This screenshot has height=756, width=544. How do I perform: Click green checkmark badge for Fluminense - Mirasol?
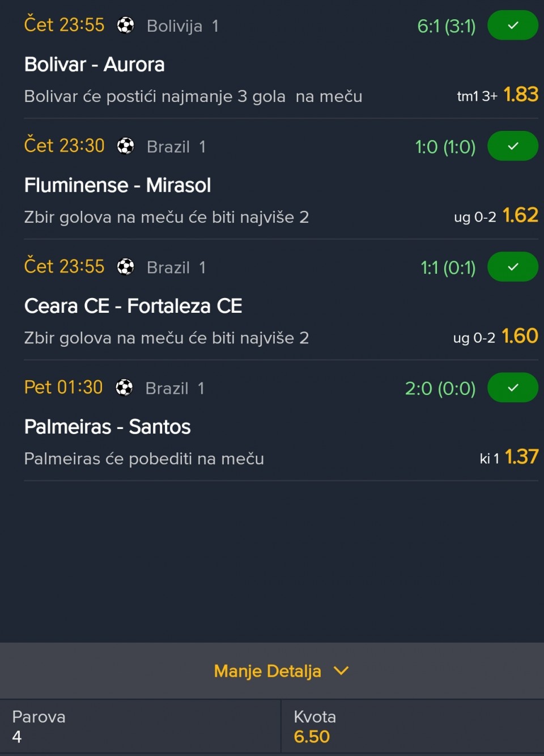[512, 146]
